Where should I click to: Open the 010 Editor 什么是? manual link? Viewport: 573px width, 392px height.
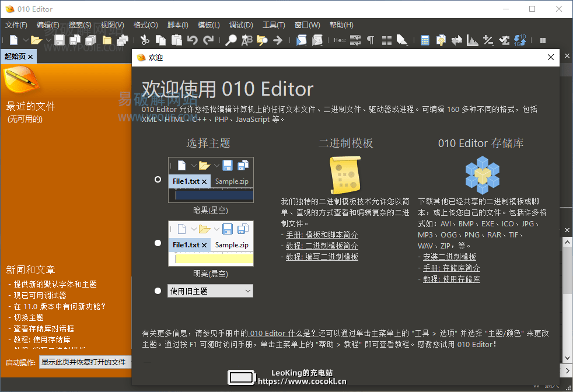coord(283,333)
